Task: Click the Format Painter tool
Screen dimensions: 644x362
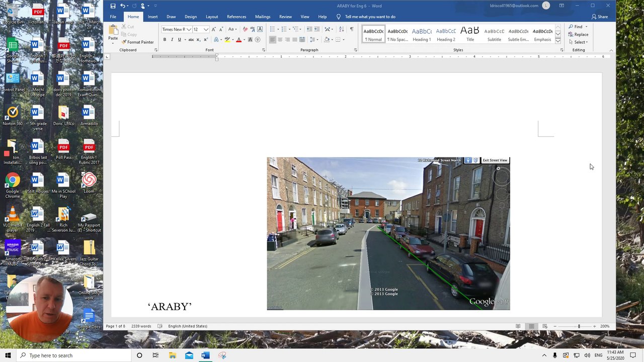Action: 137,42
